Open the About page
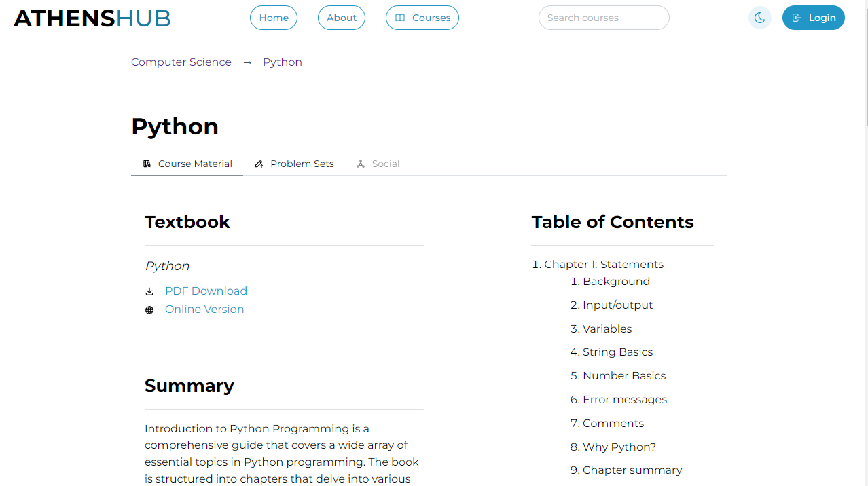 click(341, 18)
